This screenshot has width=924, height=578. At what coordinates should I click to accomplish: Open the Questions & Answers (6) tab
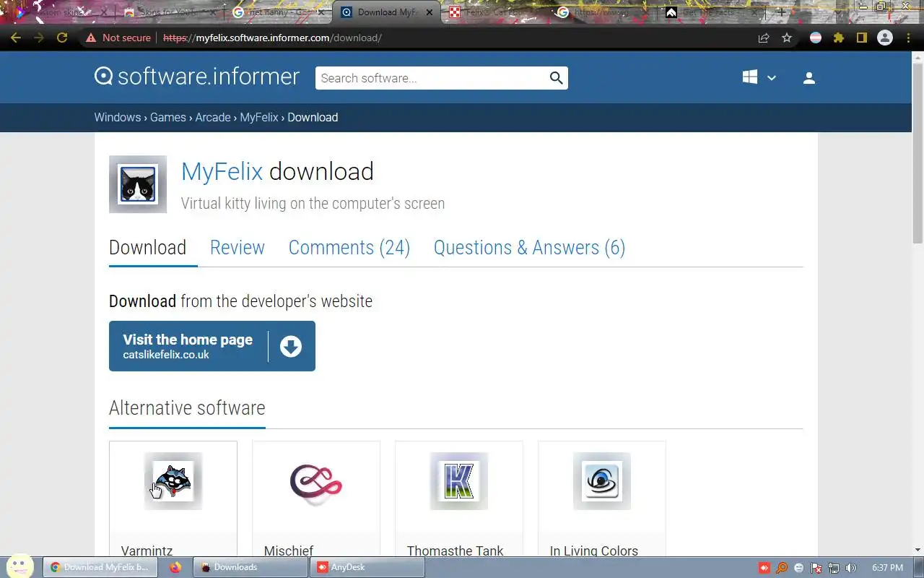(529, 247)
